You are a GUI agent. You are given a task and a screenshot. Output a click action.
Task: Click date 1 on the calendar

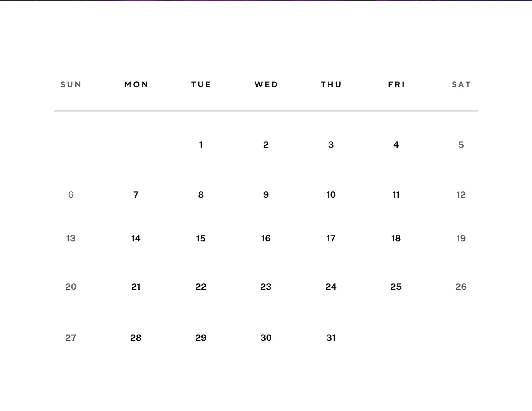click(201, 145)
